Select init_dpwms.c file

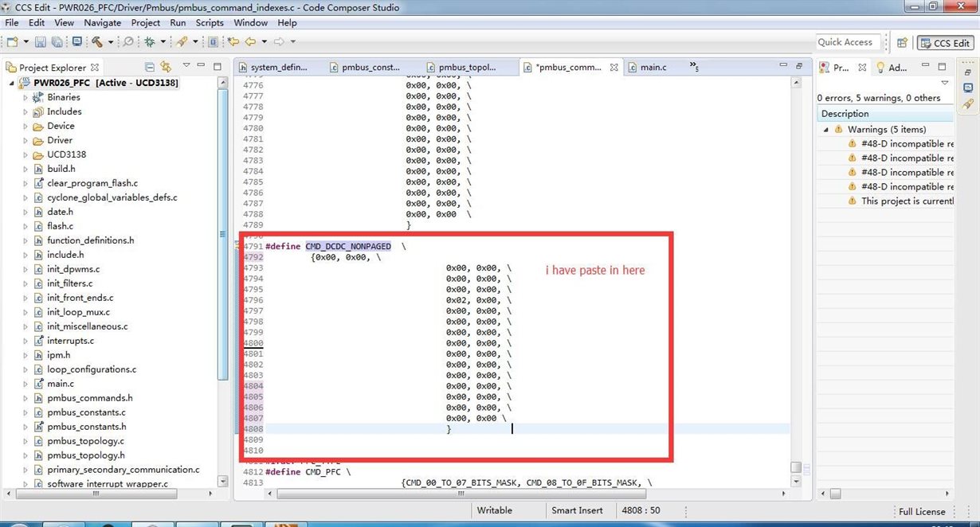(73, 269)
